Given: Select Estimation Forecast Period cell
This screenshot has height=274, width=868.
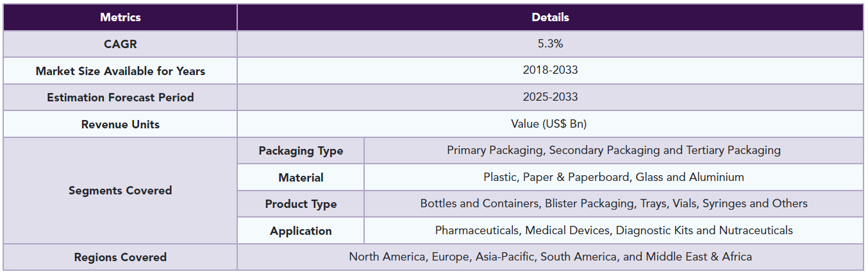Looking at the screenshot, I should pyautogui.click(x=120, y=98).
